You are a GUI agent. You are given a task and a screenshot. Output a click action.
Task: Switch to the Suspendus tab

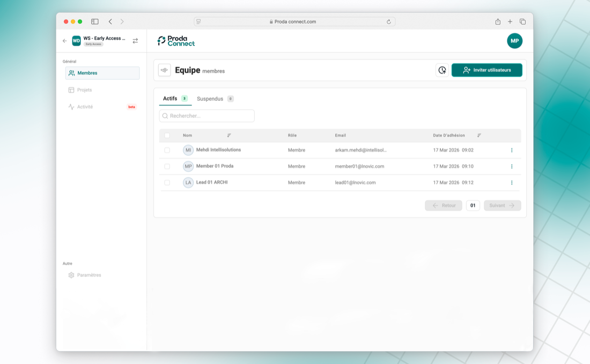coord(215,99)
